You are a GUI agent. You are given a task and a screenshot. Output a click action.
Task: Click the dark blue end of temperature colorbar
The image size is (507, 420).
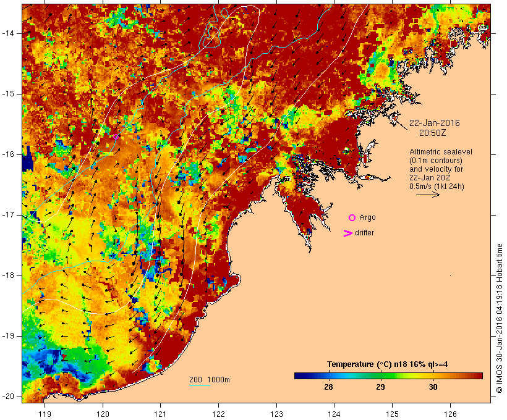[x=299, y=376]
